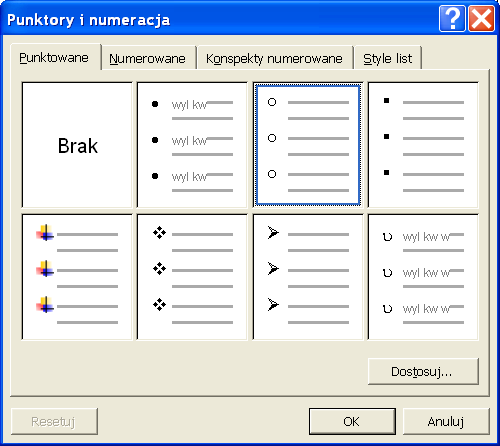Close the Punktory i numeracja dialog
This screenshot has height=446, width=500.
click(x=481, y=19)
